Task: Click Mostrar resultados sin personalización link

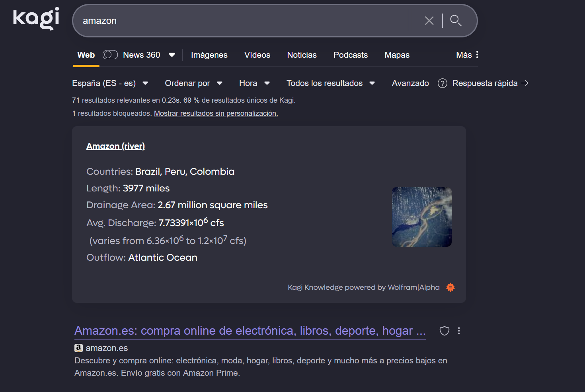Action: pos(216,113)
